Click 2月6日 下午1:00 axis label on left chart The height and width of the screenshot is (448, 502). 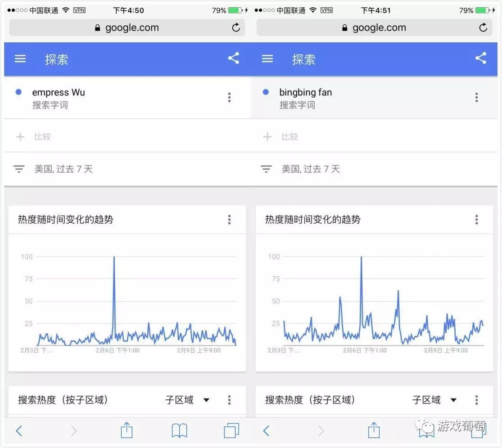[x=118, y=350]
